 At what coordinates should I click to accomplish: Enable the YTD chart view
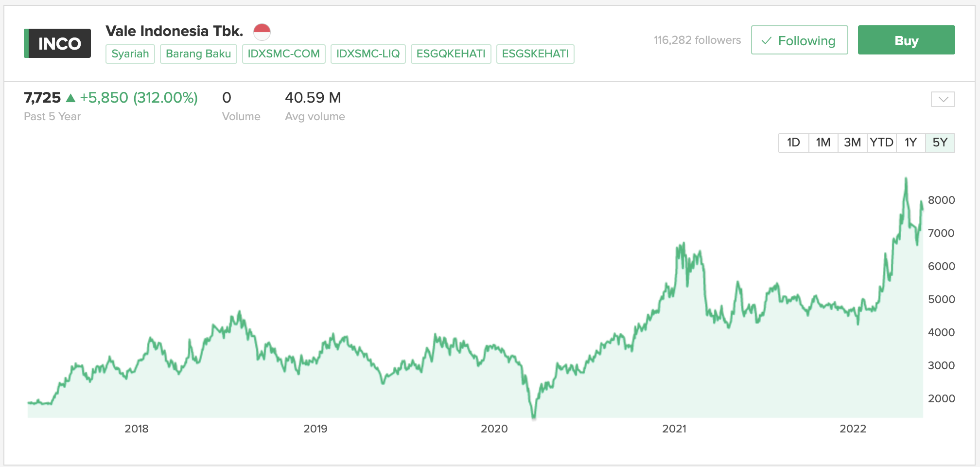coord(881,143)
